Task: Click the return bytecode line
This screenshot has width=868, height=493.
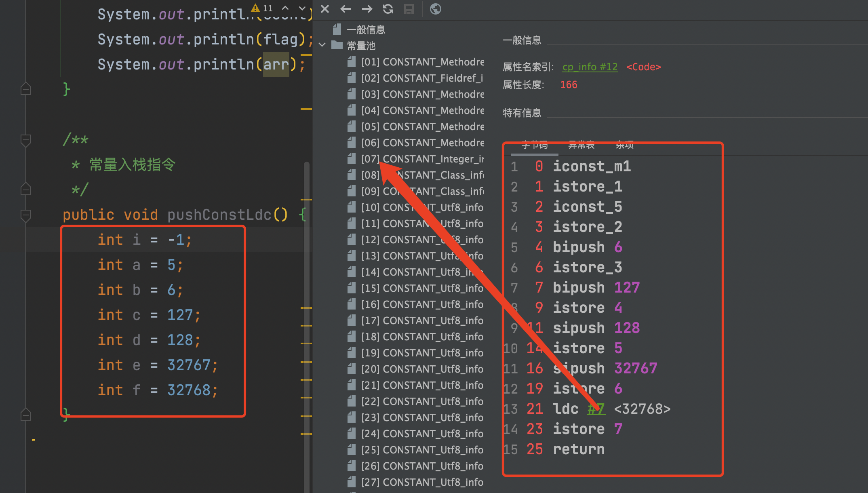Action: pyautogui.click(x=579, y=449)
